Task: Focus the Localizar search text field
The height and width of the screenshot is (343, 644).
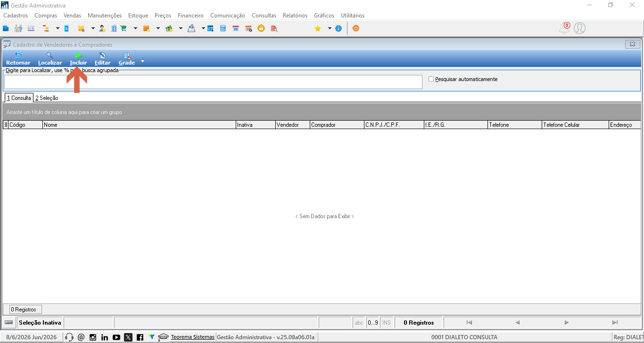Action: [x=213, y=82]
